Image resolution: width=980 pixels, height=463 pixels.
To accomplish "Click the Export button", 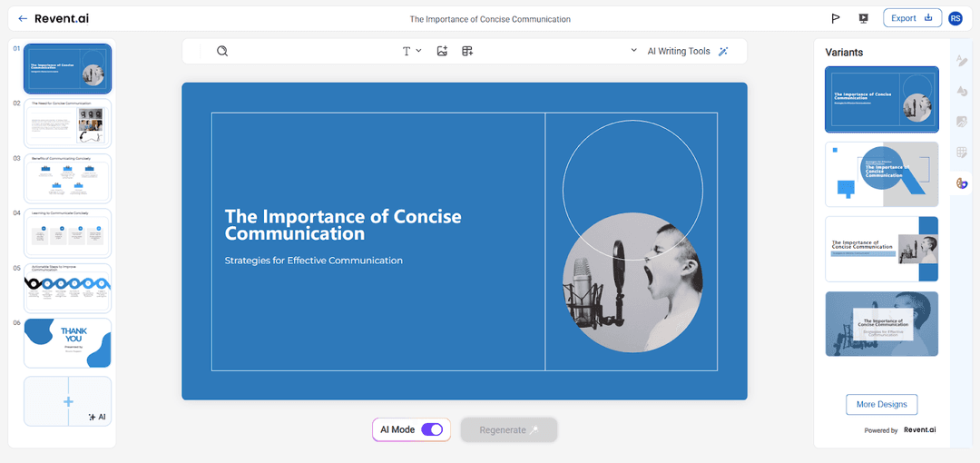I will tap(912, 18).
